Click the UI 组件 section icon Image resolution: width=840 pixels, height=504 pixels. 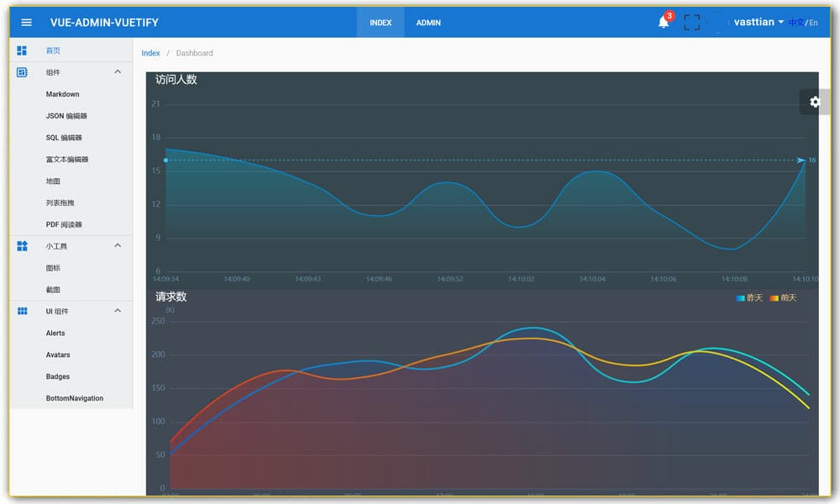tap(21, 311)
